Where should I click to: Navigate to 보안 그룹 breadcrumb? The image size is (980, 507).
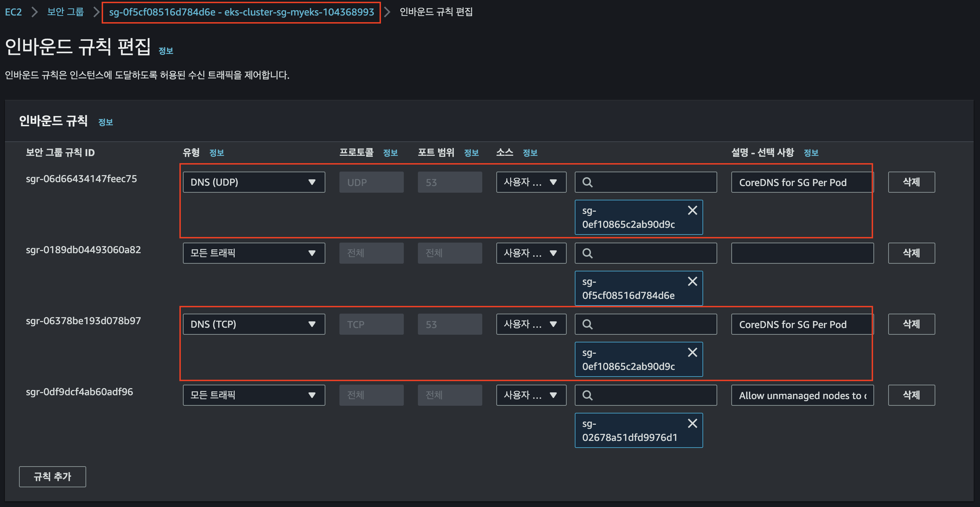click(x=65, y=12)
